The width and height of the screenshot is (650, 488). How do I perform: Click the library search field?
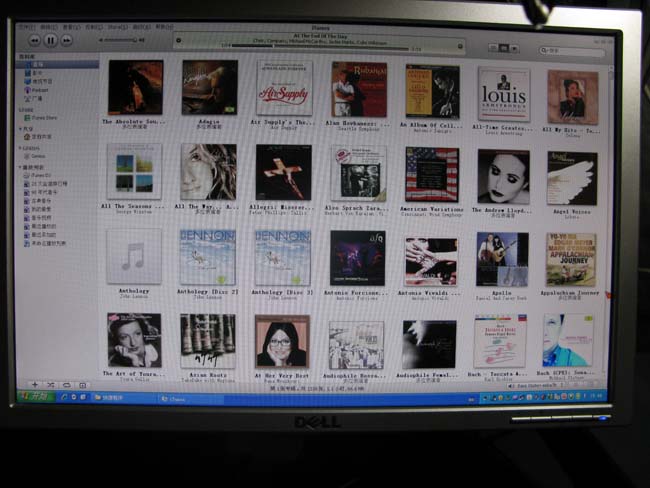[x=572, y=51]
